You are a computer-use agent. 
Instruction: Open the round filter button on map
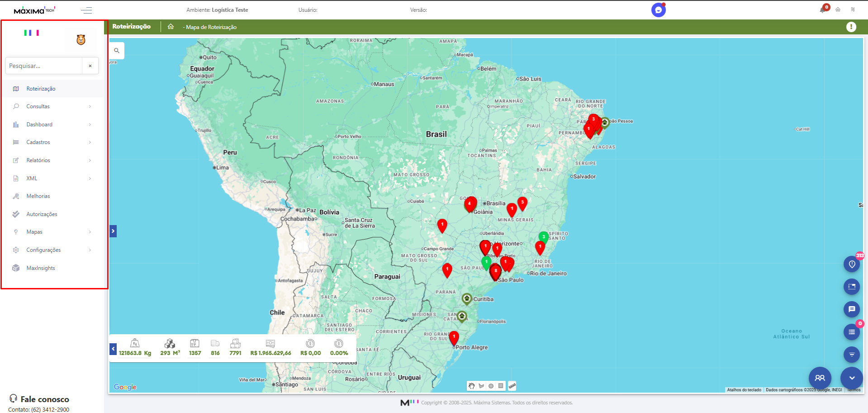(851, 355)
